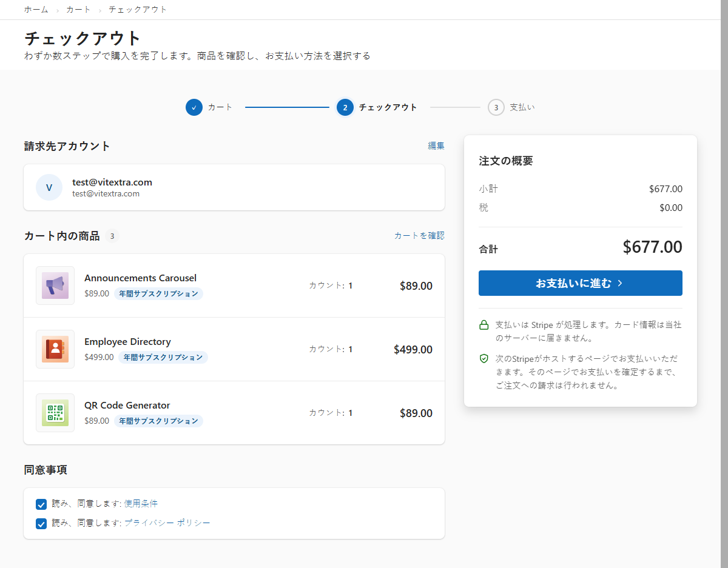This screenshot has width=728, height=568.
Task: Click the QR Code Generator icon
Action: coord(55,413)
